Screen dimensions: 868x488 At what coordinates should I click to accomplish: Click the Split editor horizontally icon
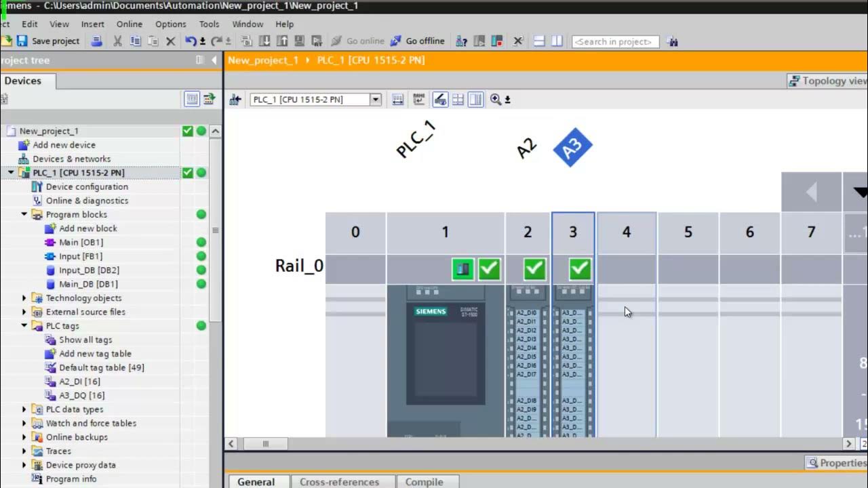539,41
